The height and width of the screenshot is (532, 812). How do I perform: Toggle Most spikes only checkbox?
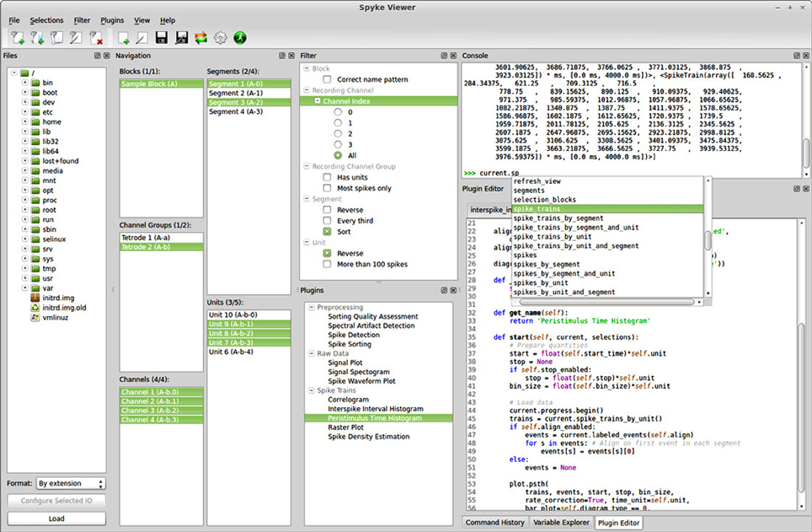pyautogui.click(x=328, y=188)
